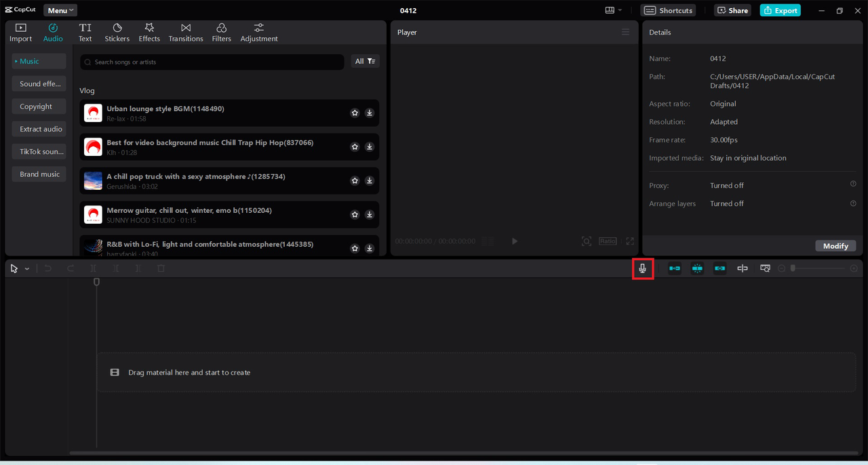The image size is (868, 465).
Task: Preview the Urban lounge style BGM thumbnail
Action: click(94, 113)
